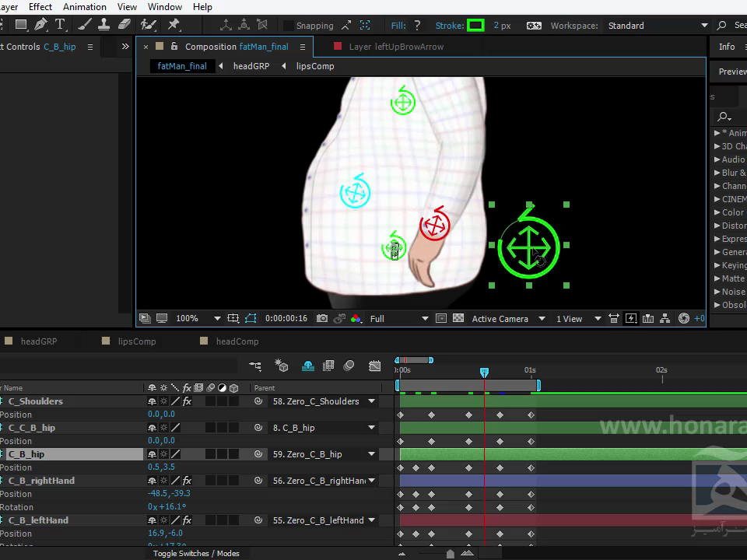
Task: Click the search icon next to Workspace
Action: pos(722,25)
